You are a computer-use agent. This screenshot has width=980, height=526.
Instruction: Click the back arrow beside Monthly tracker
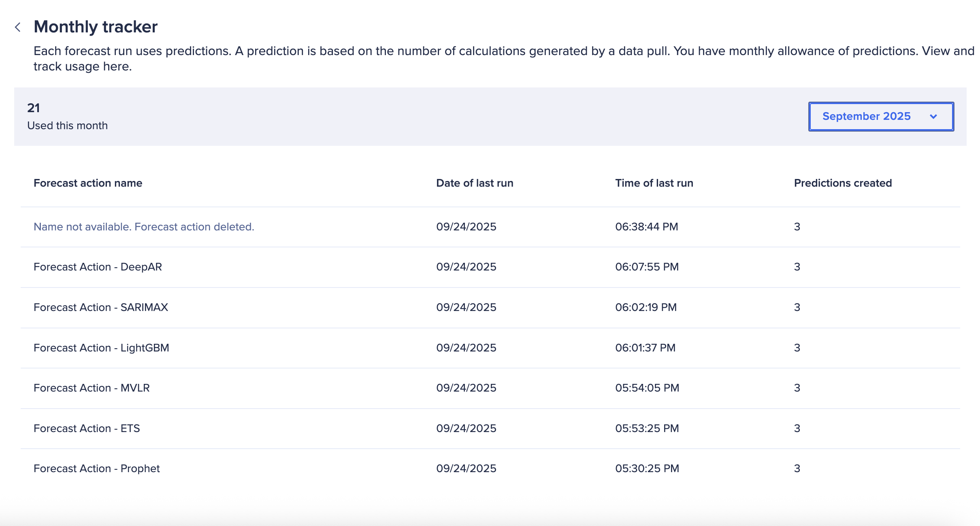[18, 27]
